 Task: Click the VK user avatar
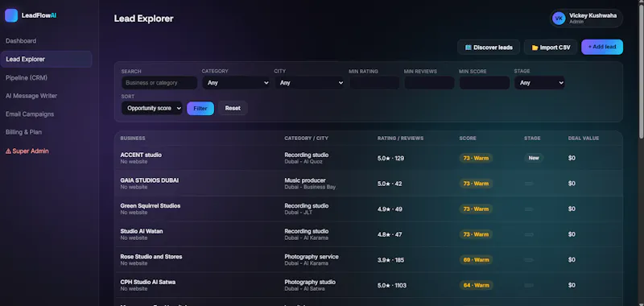[559, 18]
